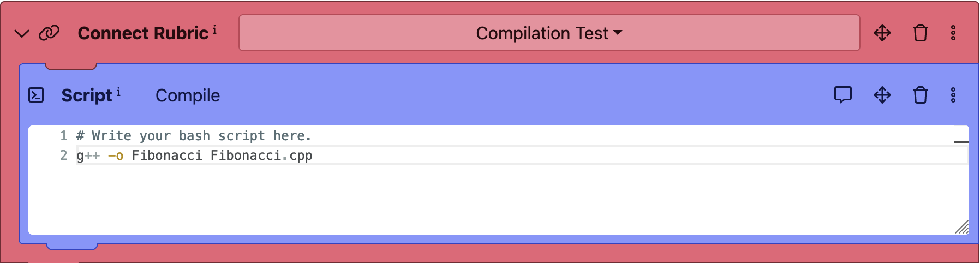The image size is (980, 263).
Task: Click the move handle on Connect Rubric block
Action: tap(882, 33)
